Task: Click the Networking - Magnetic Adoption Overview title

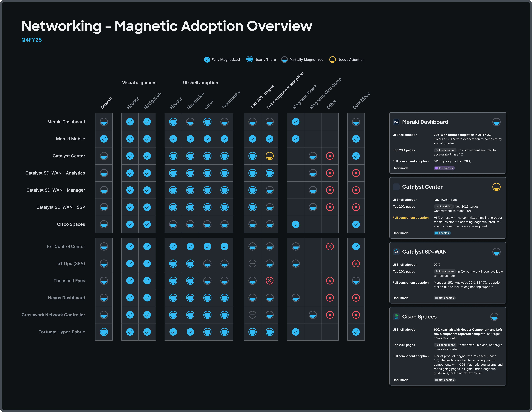Action: (x=167, y=26)
